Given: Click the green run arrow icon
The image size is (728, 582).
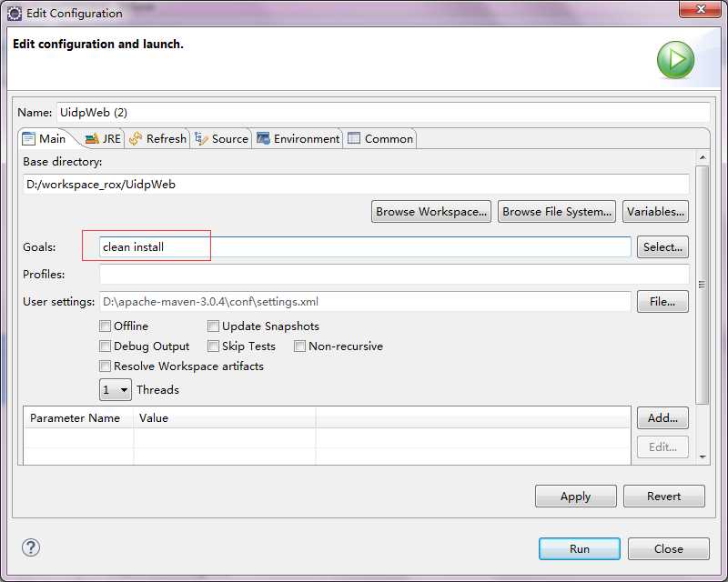Looking at the screenshot, I should click(x=675, y=60).
